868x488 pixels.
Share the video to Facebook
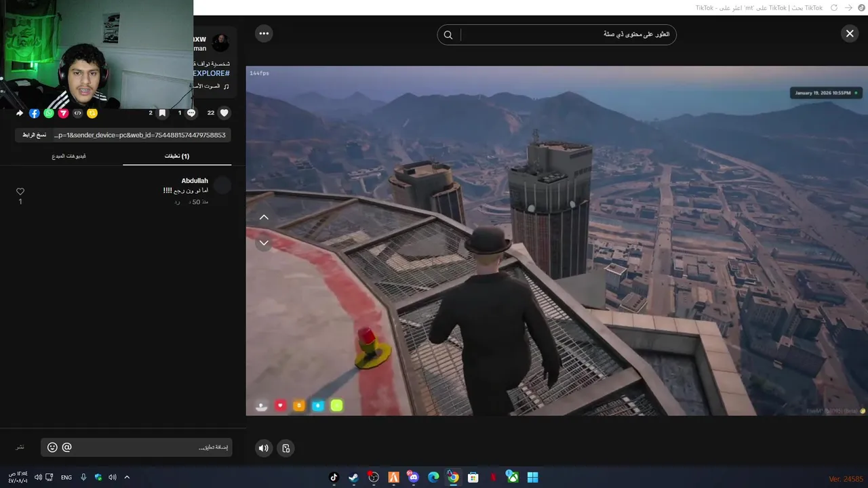[34, 113]
